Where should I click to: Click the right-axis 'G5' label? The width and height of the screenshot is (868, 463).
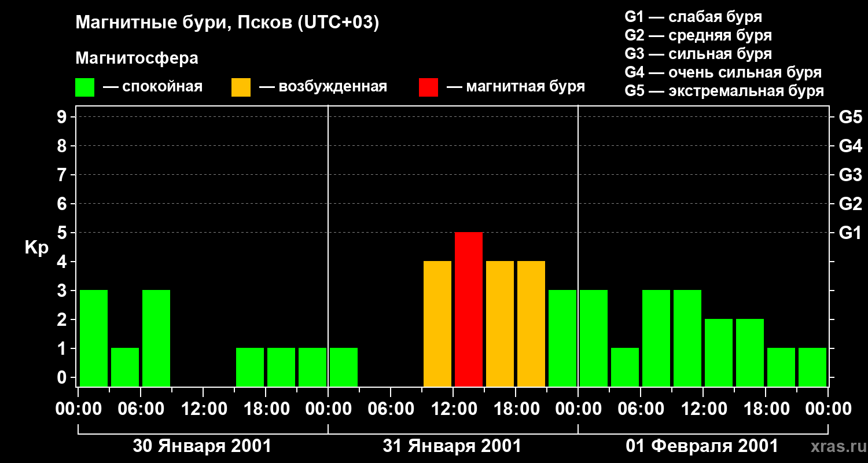pos(850,117)
